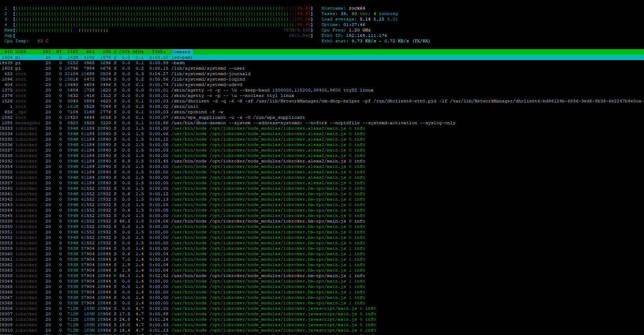
Task: Select the hm-rpc process row with PID 29340
Action: point(322,188)
